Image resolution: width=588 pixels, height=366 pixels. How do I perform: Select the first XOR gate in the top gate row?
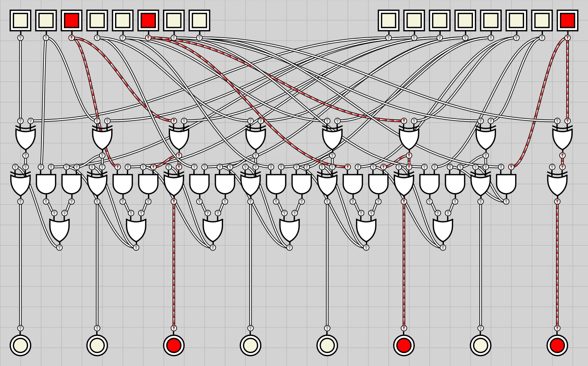[x=26, y=138]
